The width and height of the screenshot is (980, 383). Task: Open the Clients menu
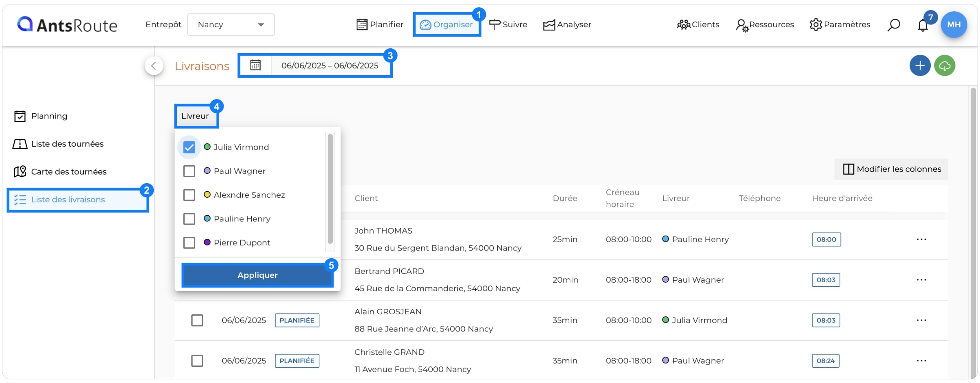pyautogui.click(x=698, y=24)
